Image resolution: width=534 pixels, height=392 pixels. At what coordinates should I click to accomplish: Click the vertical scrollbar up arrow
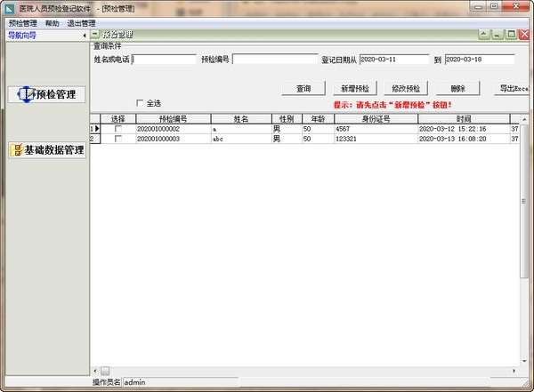pos(524,119)
